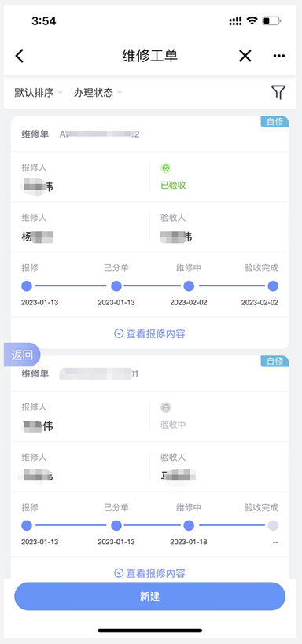Tap the second card's 自修 tag

coord(274,361)
